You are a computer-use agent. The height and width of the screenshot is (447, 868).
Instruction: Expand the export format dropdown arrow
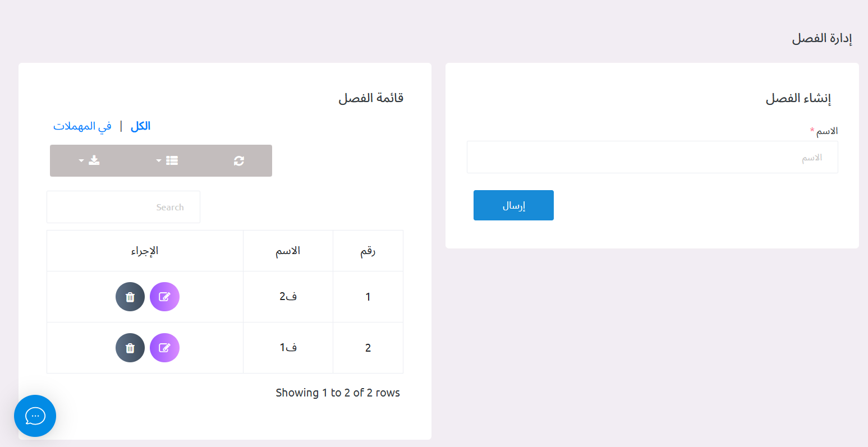click(x=80, y=160)
